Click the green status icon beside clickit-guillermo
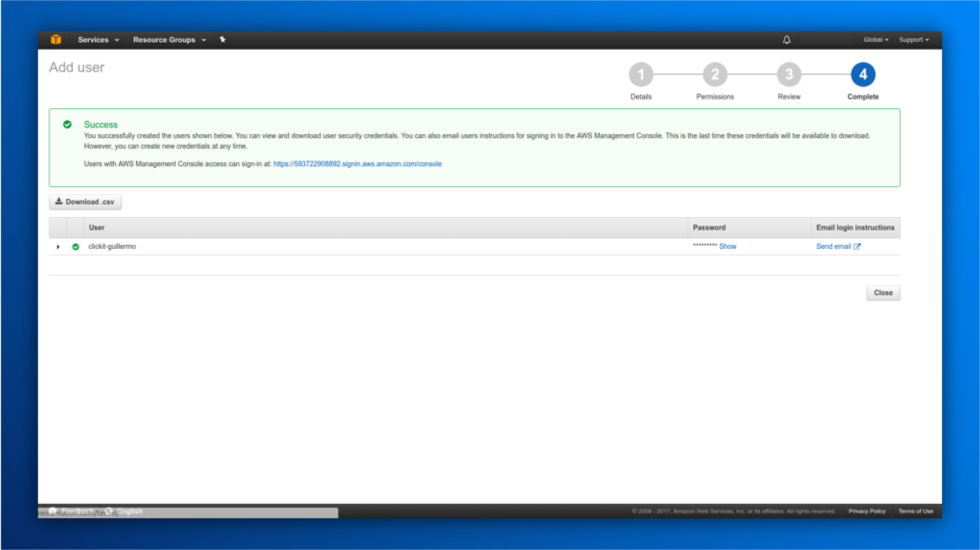Image resolution: width=980 pixels, height=550 pixels. click(75, 247)
